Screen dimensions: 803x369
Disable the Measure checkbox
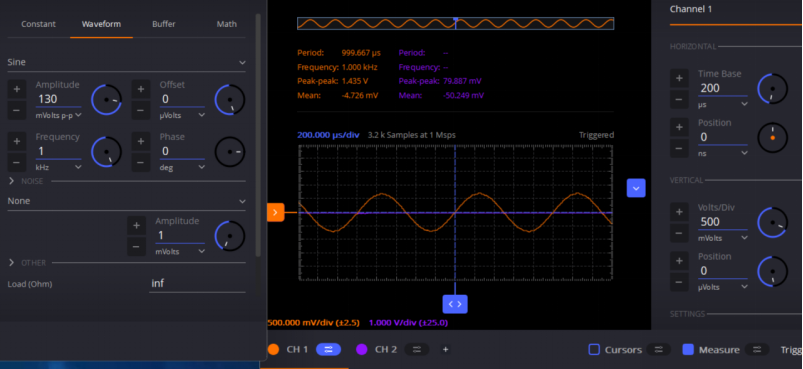click(x=688, y=350)
